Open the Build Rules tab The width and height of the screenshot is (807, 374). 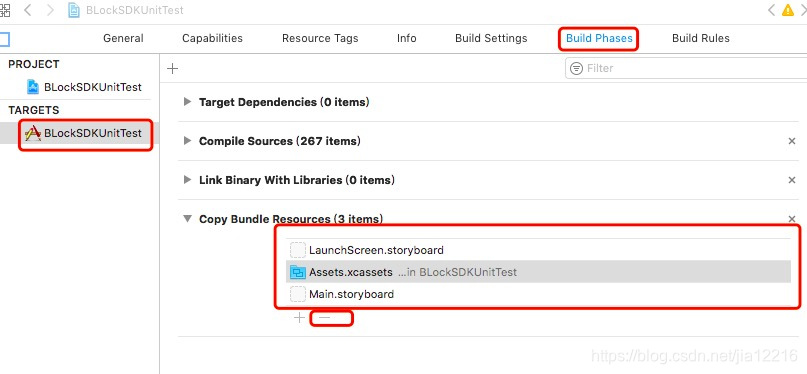coord(700,39)
